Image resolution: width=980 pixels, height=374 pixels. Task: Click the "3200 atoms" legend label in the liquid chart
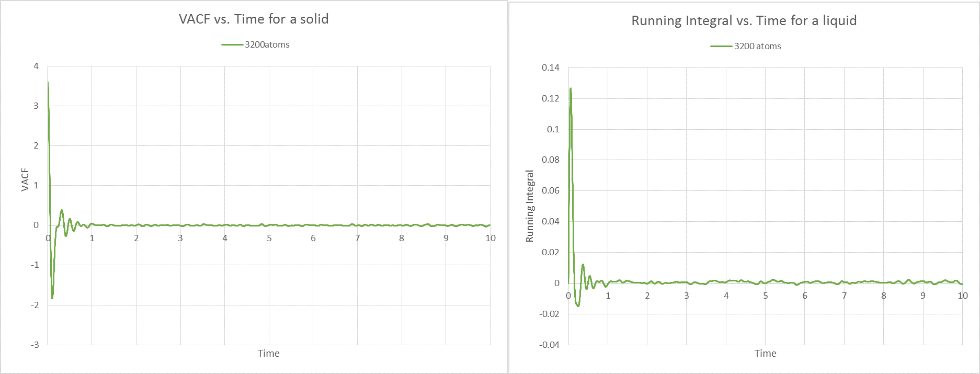tap(757, 47)
